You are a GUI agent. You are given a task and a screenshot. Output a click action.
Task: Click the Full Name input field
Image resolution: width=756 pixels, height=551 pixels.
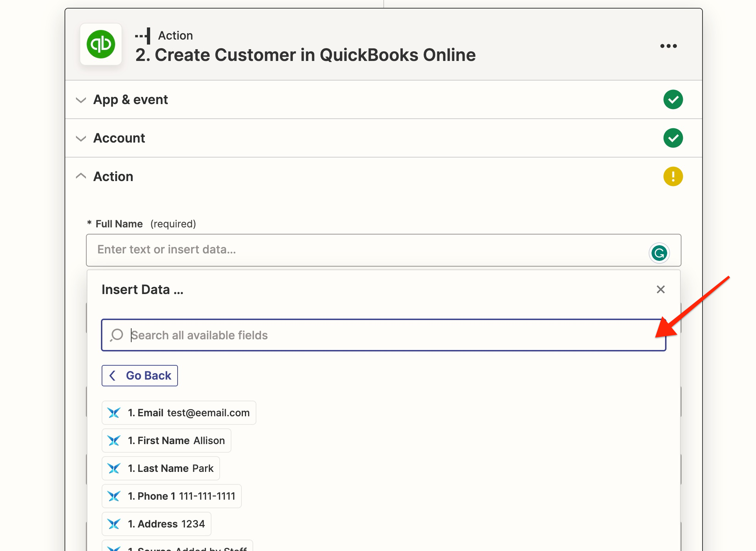pos(383,250)
